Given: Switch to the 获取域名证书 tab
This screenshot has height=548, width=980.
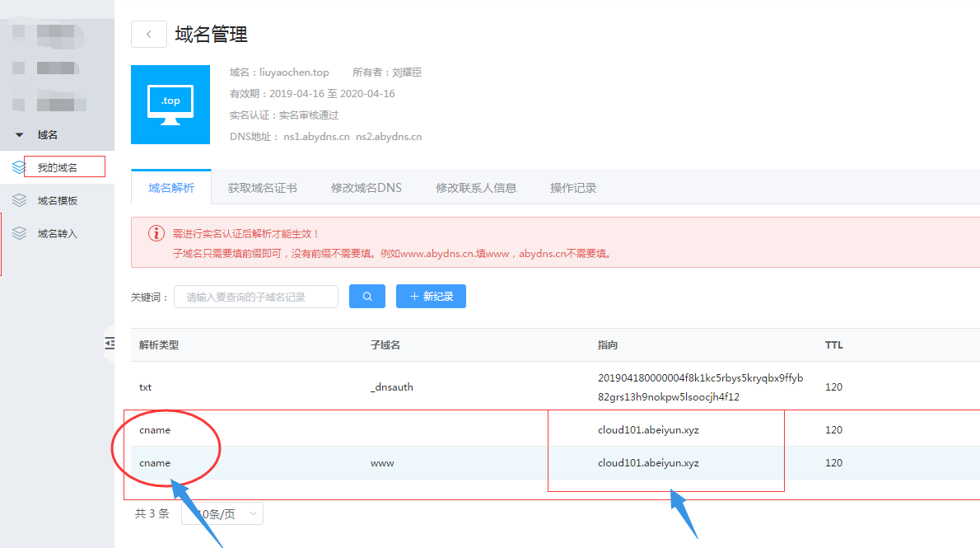Looking at the screenshot, I should [x=262, y=188].
